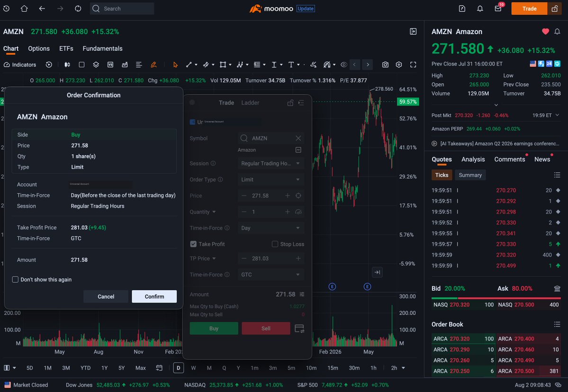Open the history clock icon in top bar

pyautogui.click(x=6, y=9)
